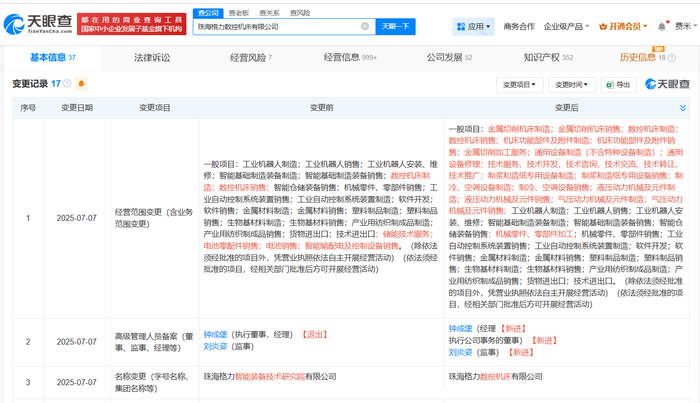Click into the company search input field
This screenshot has height=403, width=700.
click(x=280, y=27)
